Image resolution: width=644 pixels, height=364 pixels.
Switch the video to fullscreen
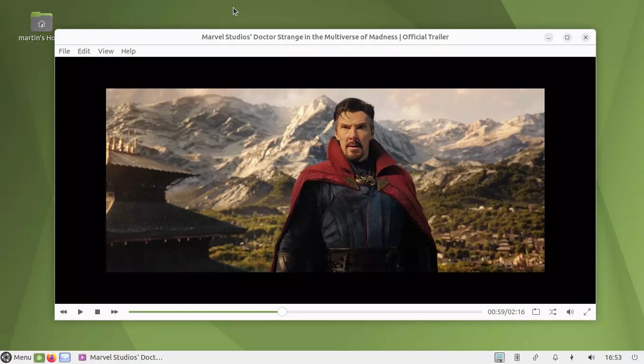pos(587,311)
